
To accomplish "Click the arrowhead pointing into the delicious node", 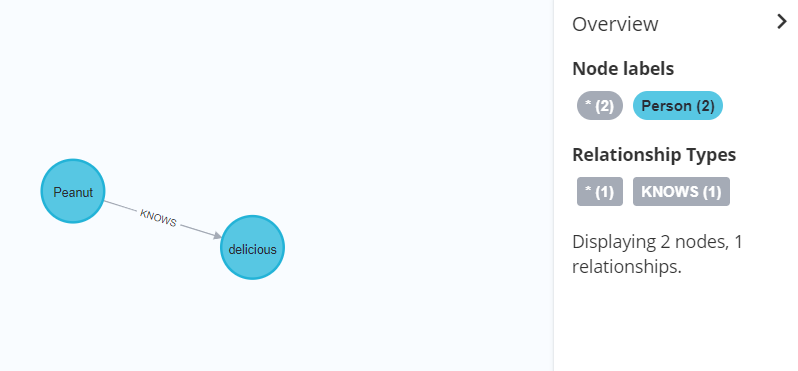I will (x=218, y=236).
